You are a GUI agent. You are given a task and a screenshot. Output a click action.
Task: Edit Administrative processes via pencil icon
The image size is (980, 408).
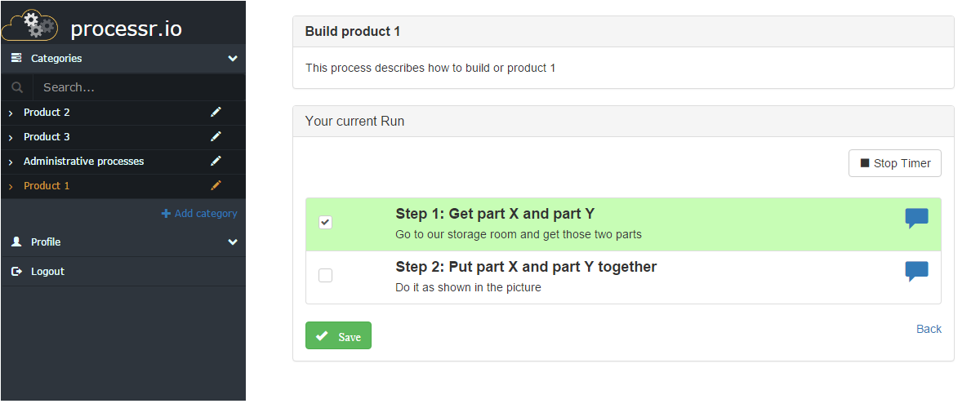(x=216, y=161)
